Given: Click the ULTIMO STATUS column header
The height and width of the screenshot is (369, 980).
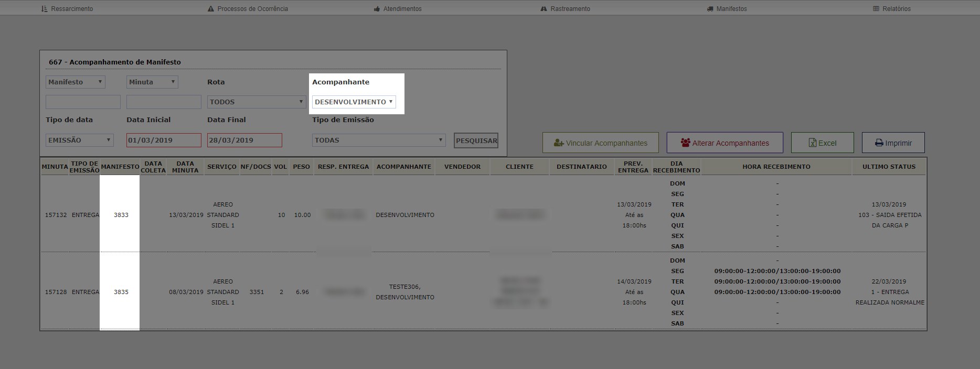Looking at the screenshot, I should [889, 167].
